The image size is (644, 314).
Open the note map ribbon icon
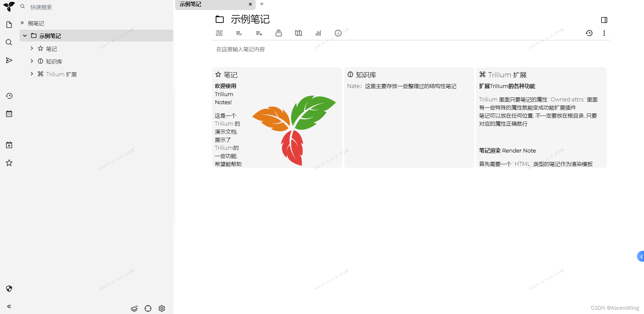[298, 33]
